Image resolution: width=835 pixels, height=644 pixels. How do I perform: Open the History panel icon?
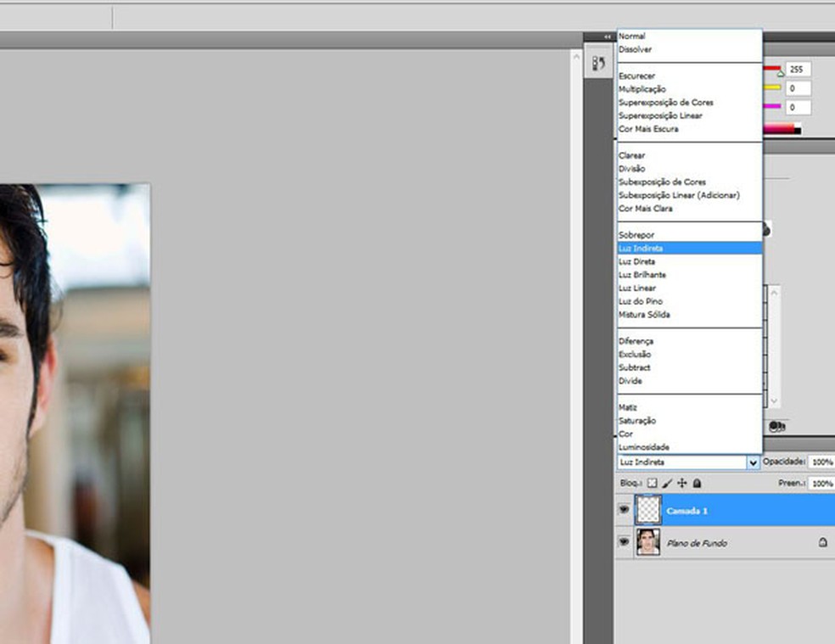point(598,64)
